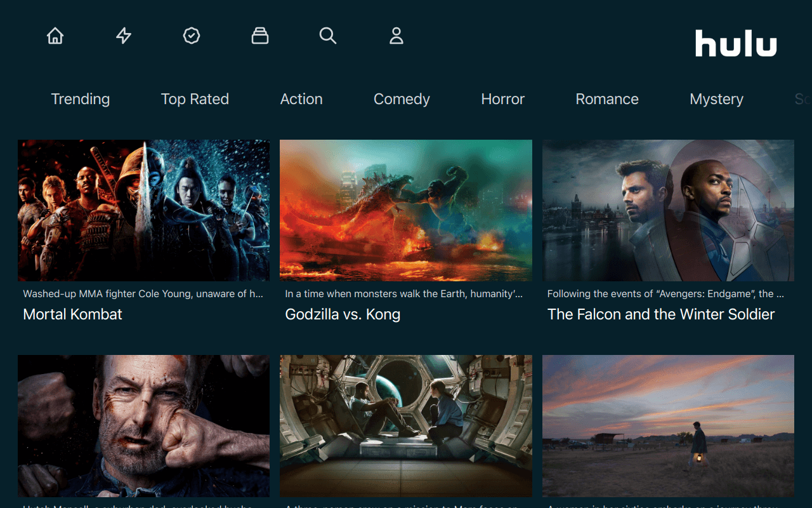Select the Trending genre tab
The height and width of the screenshot is (508, 812).
coord(81,99)
